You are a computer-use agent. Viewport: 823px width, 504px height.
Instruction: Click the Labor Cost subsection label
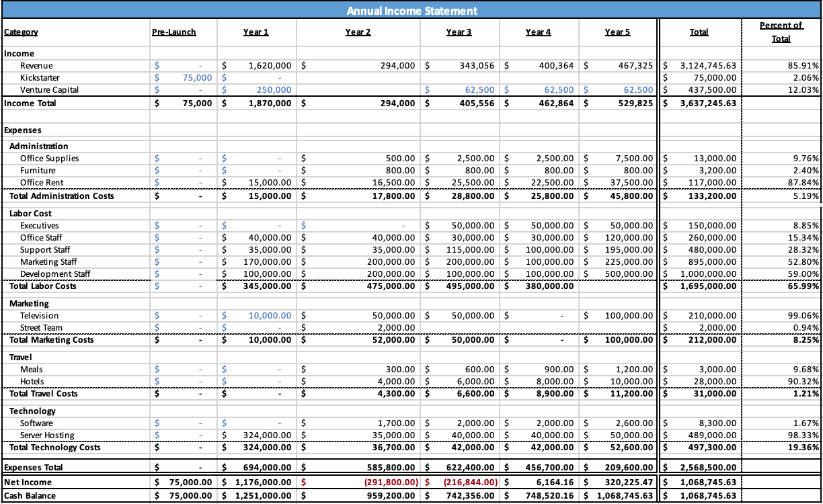pyautogui.click(x=30, y=214)
